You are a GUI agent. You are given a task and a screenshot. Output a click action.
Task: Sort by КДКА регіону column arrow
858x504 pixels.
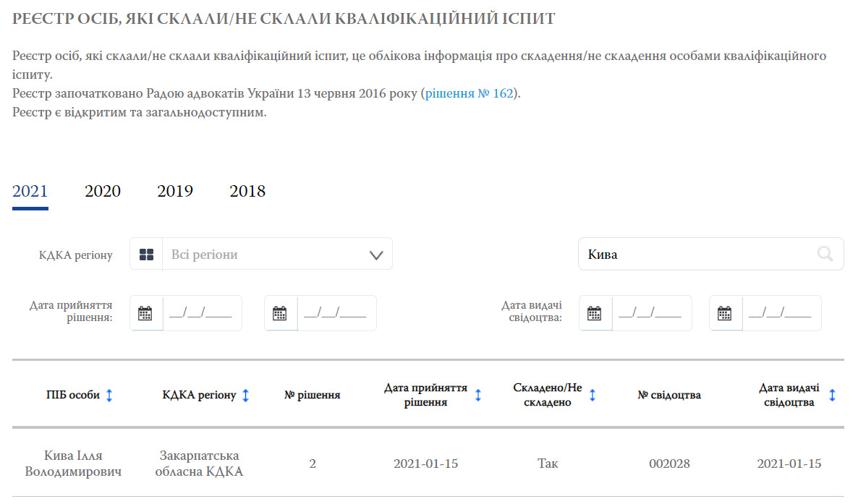[x=246, y=396]
